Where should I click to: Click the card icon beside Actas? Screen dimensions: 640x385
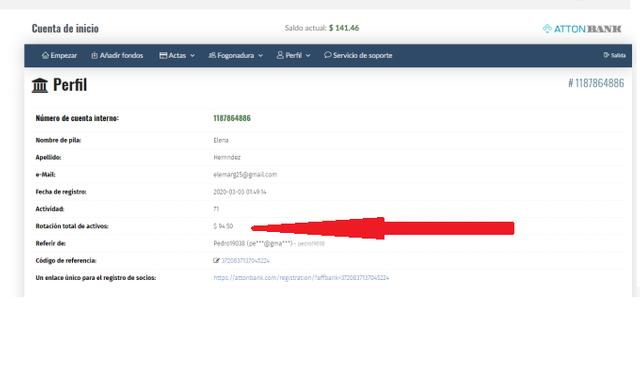coord(163,55)
